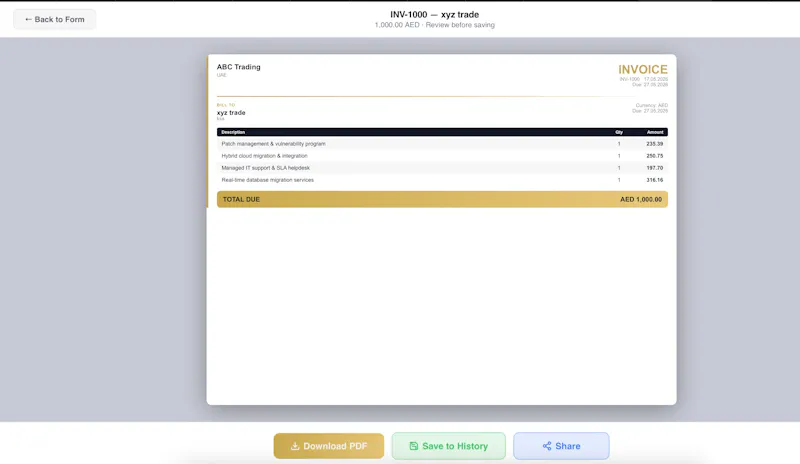The width and height of the screenshot is (800, 464).
Task: Click the Currency: AED text
Action: click(x=652, y=105)
